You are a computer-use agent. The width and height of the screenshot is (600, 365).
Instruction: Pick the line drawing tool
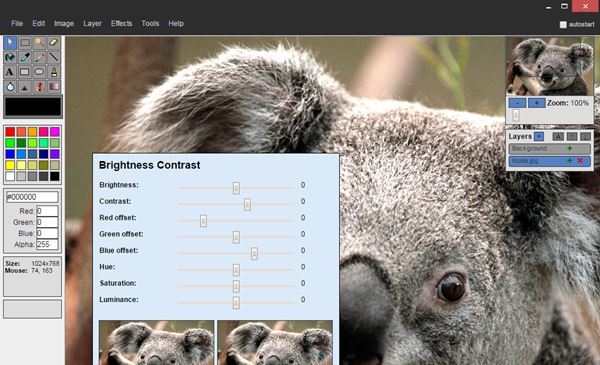tap(54, 57)
